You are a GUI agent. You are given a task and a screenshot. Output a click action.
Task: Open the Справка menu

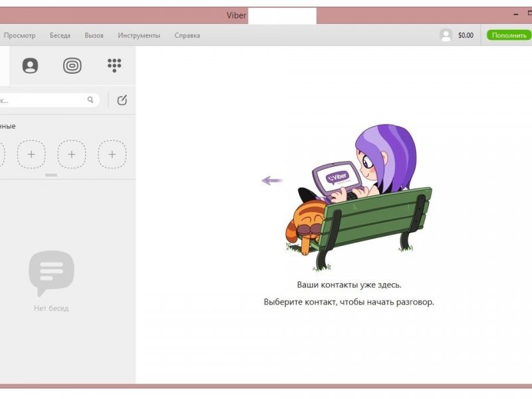coord(187,35)
